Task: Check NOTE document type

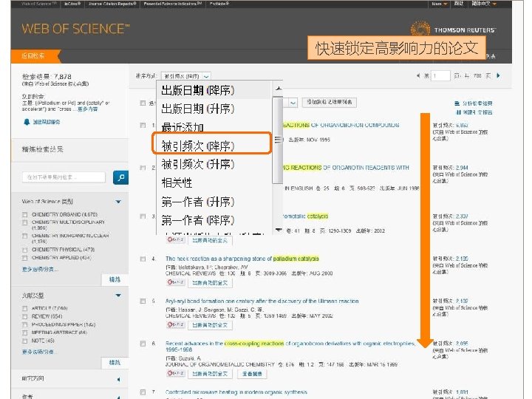Action: 24,341
